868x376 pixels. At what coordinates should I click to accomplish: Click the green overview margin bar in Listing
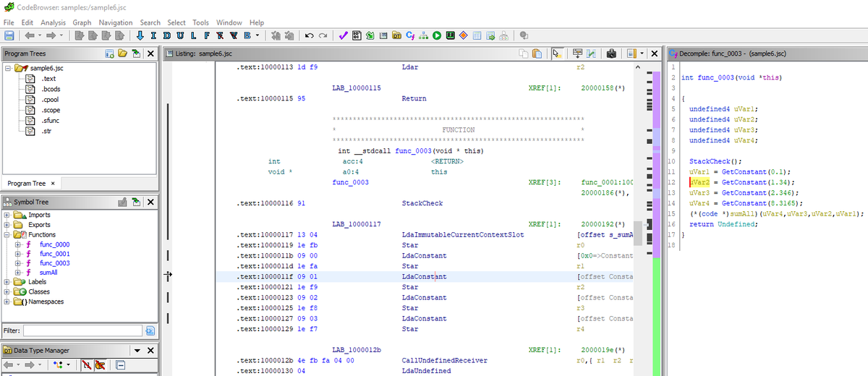click(x=657, y=318)
